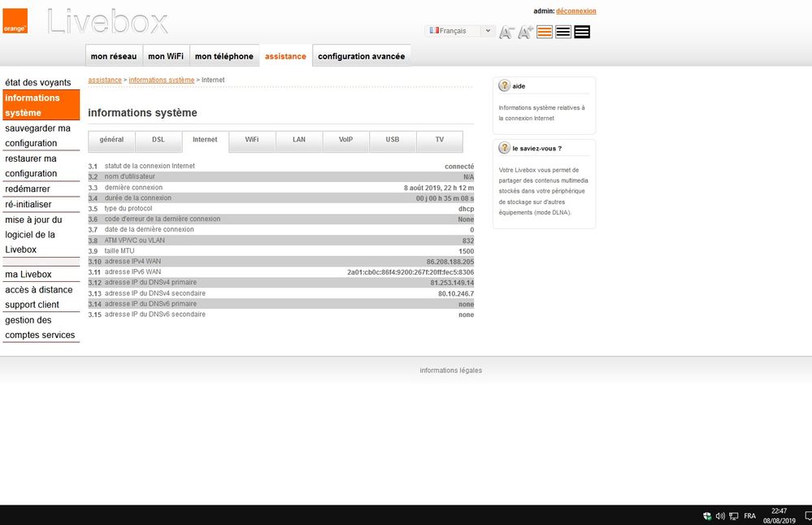Click the 'informations système' page heading

(x=142, y=113)
